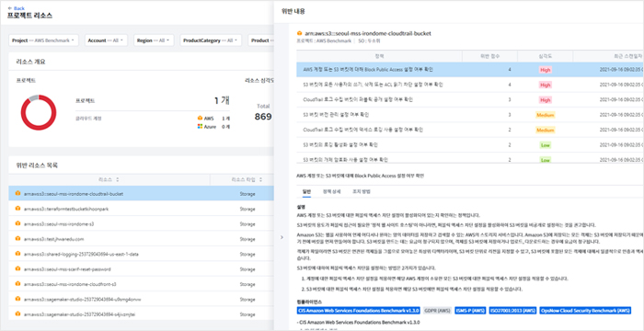Click bucket icon in 위반 내용 panel header
The height and width of the screenshot is (331, 644).
299,33
